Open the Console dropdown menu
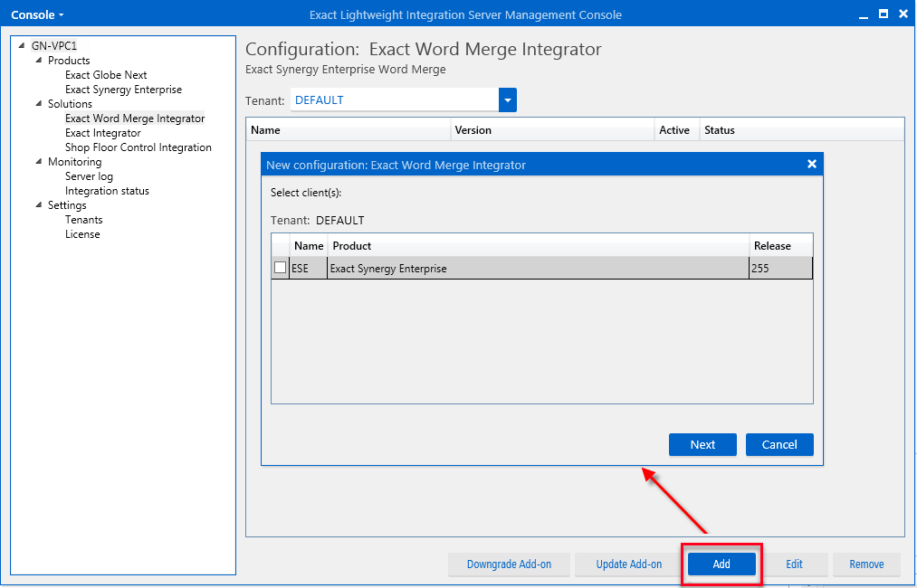917x588 pixels. (37, 14)
